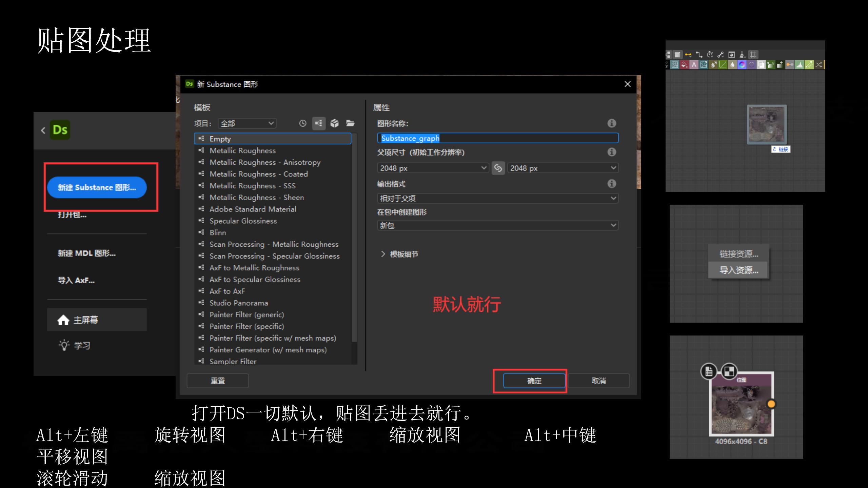This screenshot has height=488, width=868.
Task: Click info icon beside 输出格式
Action: click(x=612, y=184)
